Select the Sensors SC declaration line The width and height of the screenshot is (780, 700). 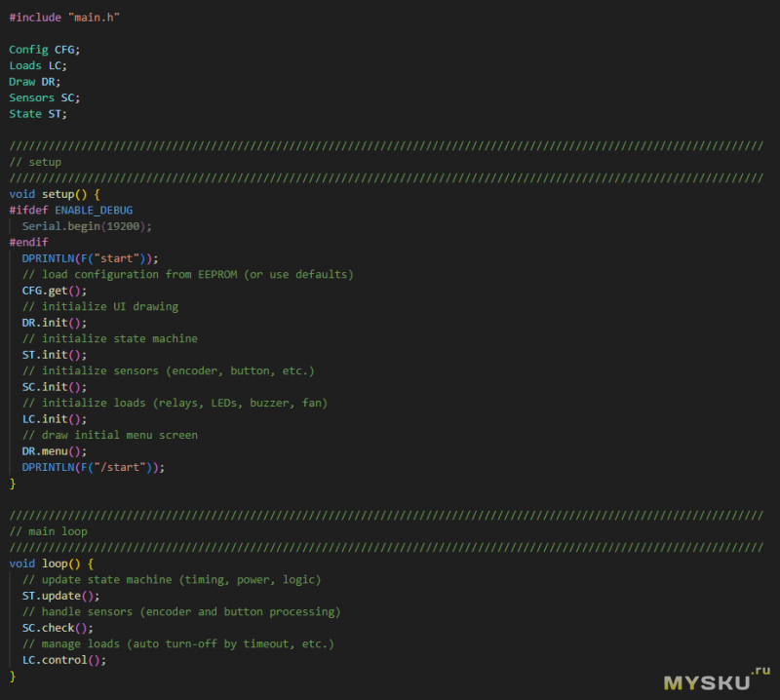[45, 97]
